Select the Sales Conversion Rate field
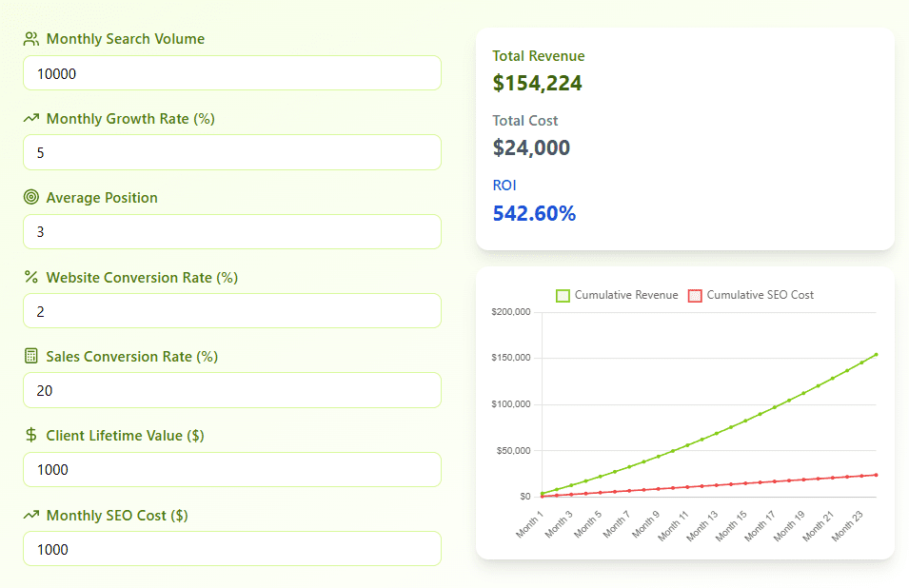Screen dimensions: 909x588 click(231, 390)
